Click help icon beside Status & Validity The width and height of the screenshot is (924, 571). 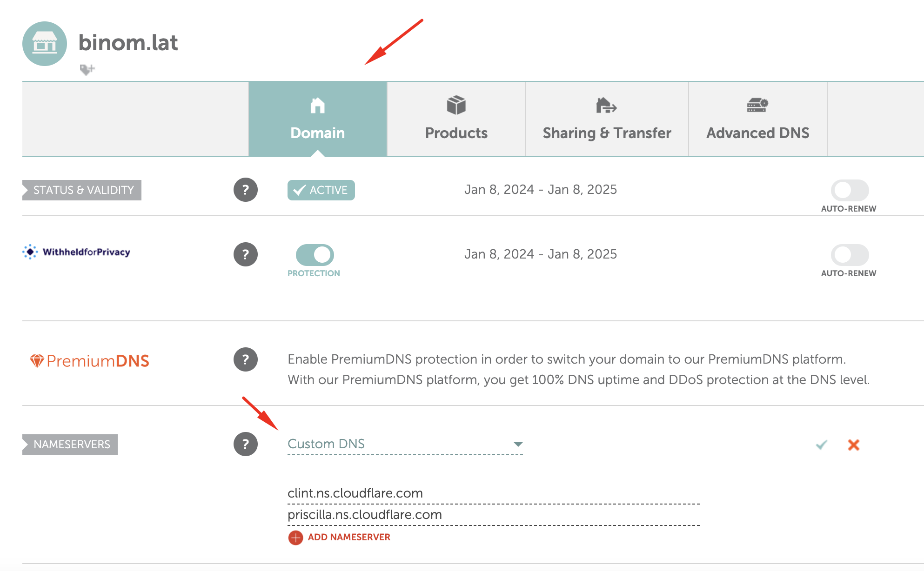(246, 190)
